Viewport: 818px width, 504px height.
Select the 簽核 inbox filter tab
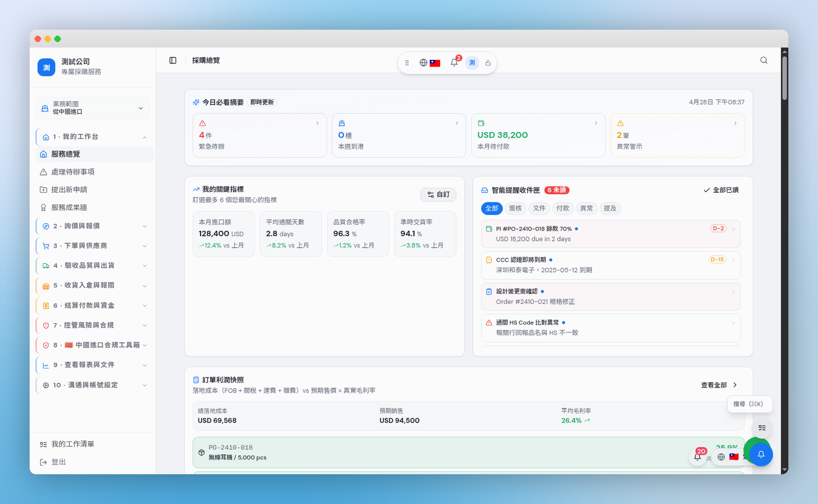click(515, 208)
